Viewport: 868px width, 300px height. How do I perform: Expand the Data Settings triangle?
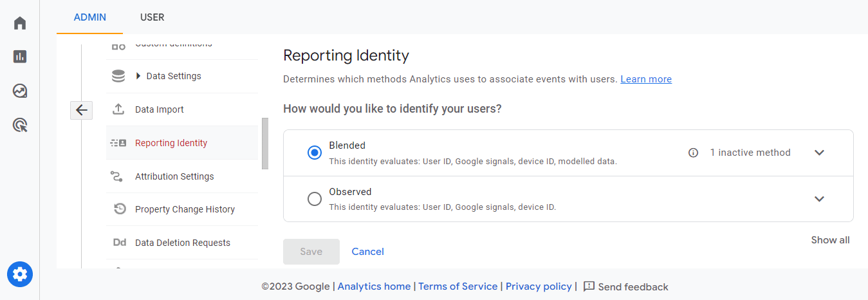[x=138, y=76]
